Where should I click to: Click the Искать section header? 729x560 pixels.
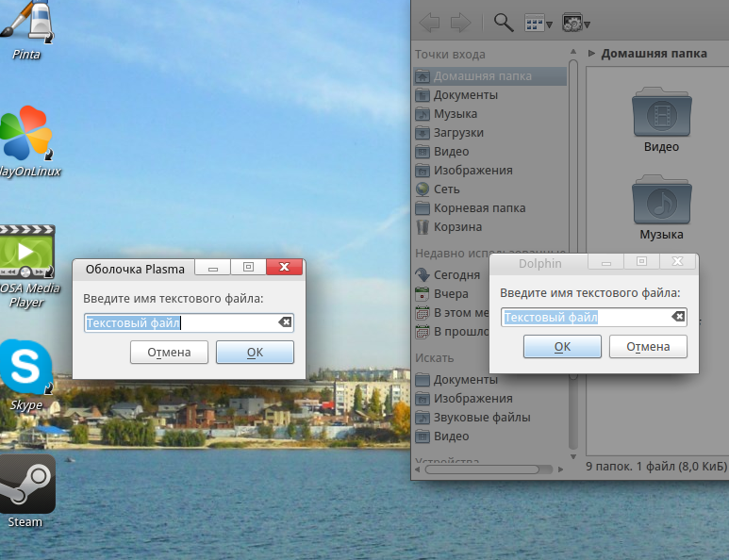[x=434, y=358]
